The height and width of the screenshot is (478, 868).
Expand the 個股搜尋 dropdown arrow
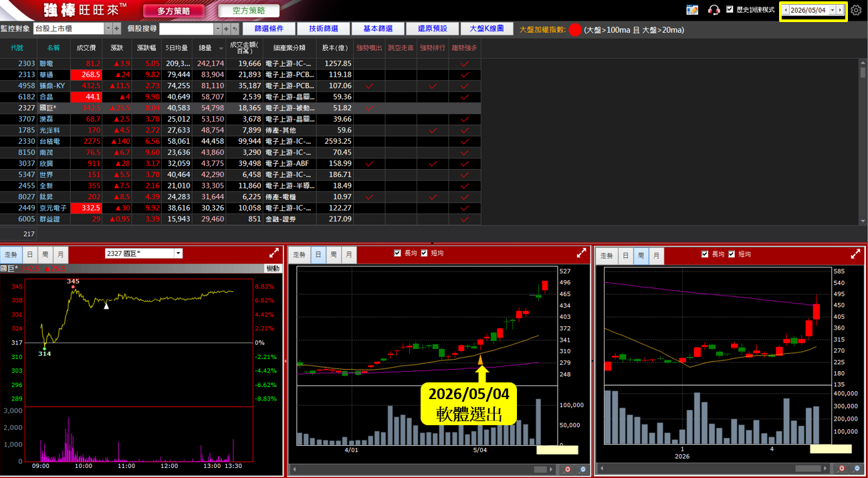click(217, 29)
